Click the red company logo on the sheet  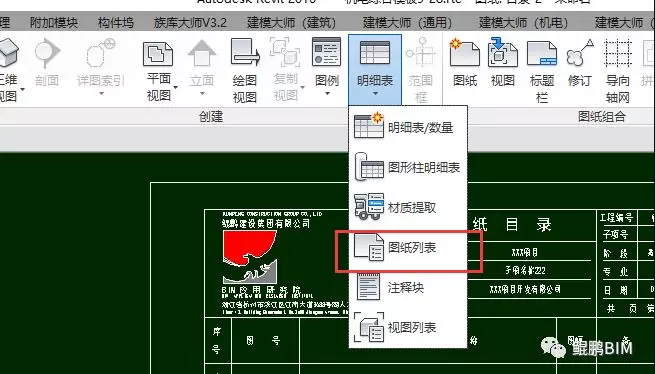tap(249, 256)
